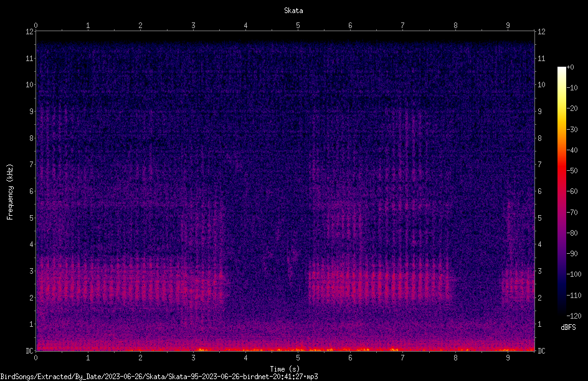This screenshot has height=381, width=588.
Task: Click "5" on the top time axis
Action: 298,26
